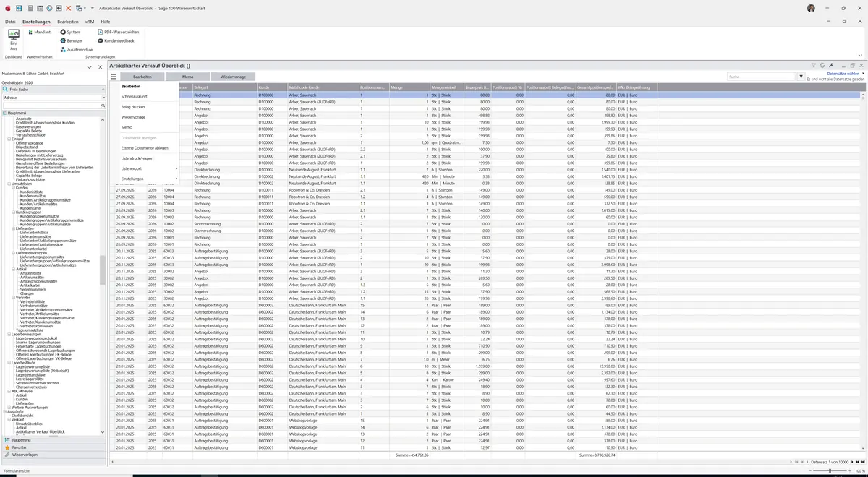Click the Wiedervorlage toolbar button

[233, 76]
